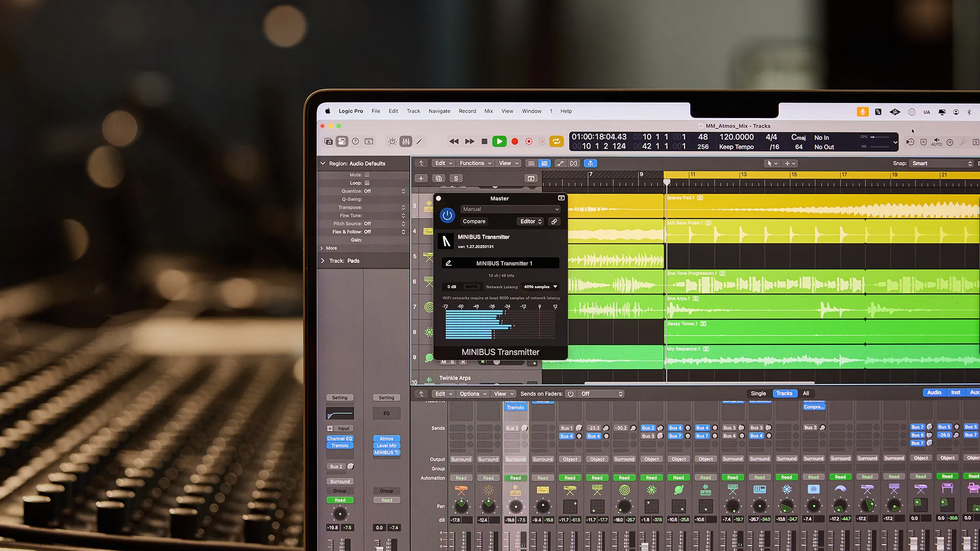
Task: Click the count-in clock icon
Action: coord(910,142)
